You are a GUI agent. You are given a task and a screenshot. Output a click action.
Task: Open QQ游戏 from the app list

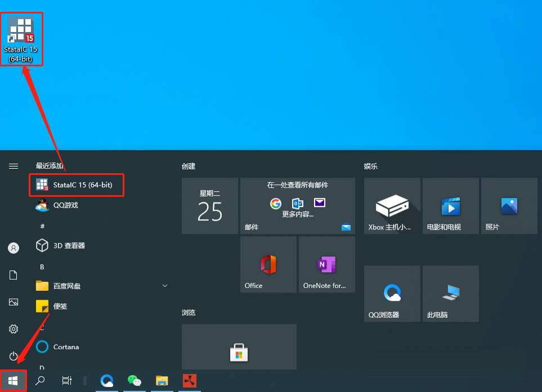65,205
